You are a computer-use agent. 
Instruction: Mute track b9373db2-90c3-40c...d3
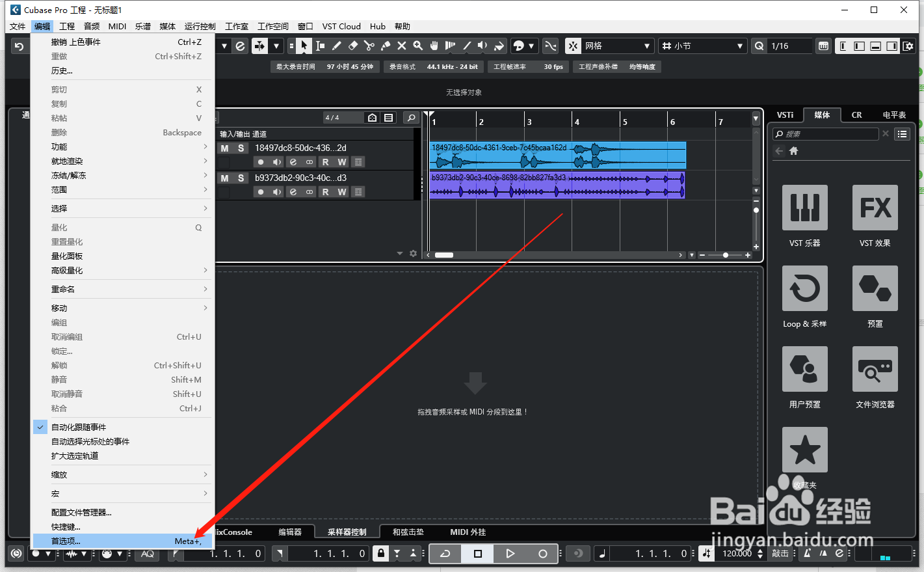pos(224,178)
